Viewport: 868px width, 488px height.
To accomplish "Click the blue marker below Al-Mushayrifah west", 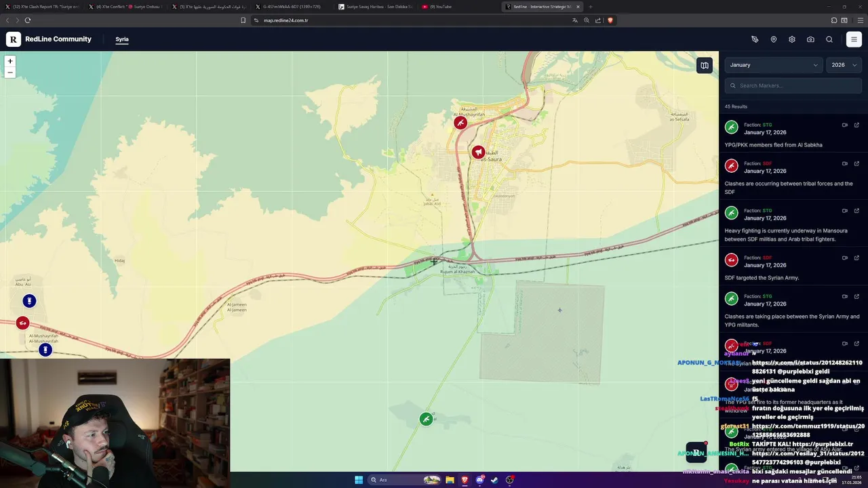I will (45, 350).
